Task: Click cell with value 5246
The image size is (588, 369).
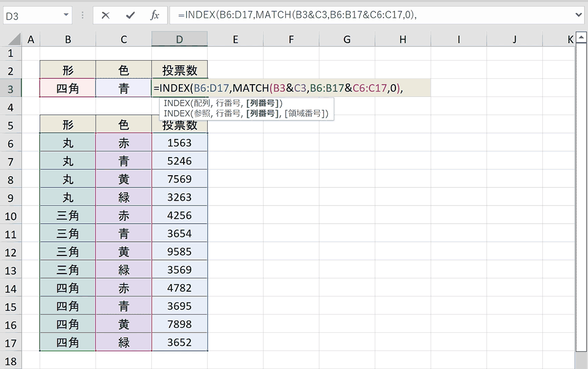Action: click(x=179, y=161)
